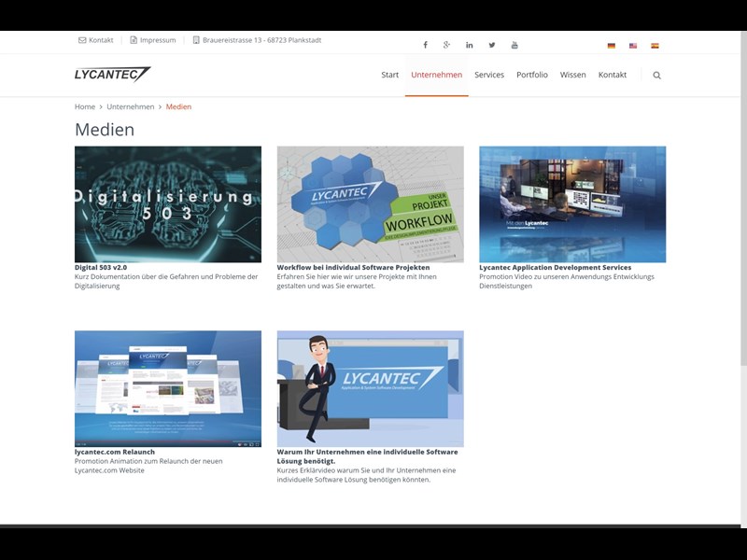Open the Portfolio menu item

[532, 75]
